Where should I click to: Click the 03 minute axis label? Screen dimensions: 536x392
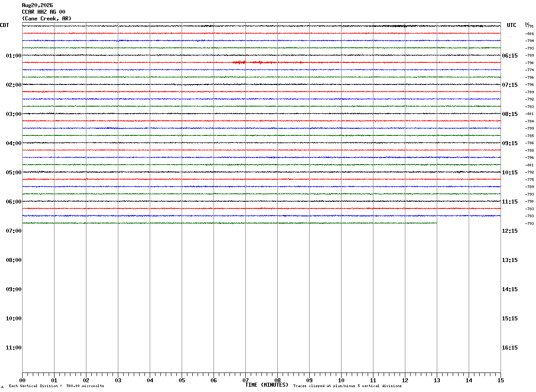click(118, 380)
